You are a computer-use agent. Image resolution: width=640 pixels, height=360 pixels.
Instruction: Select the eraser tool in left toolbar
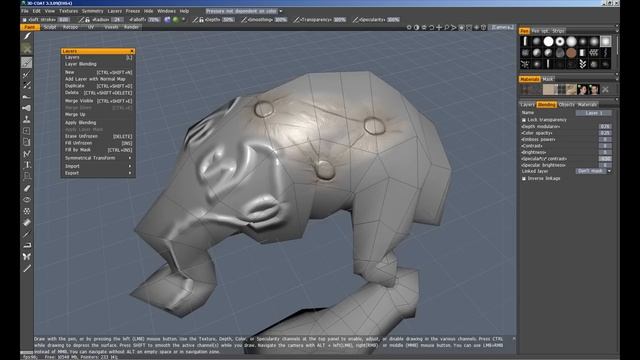coord(27,188)
